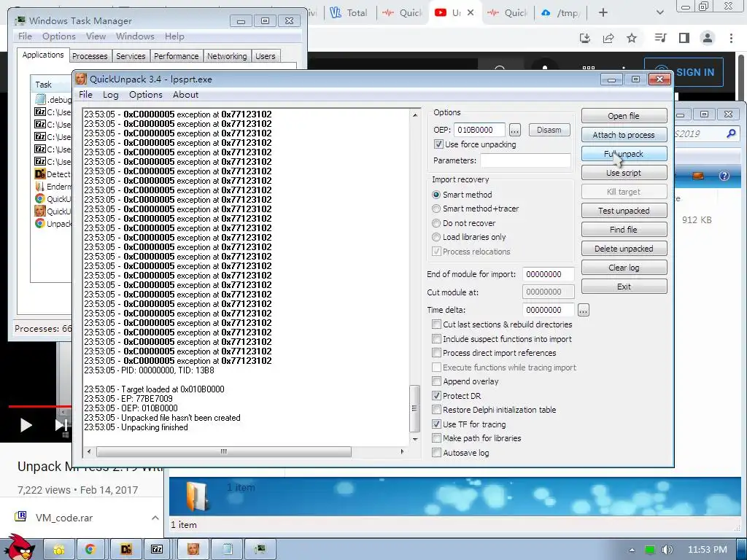Open QuickUnpack About menu

click(185, 94)
